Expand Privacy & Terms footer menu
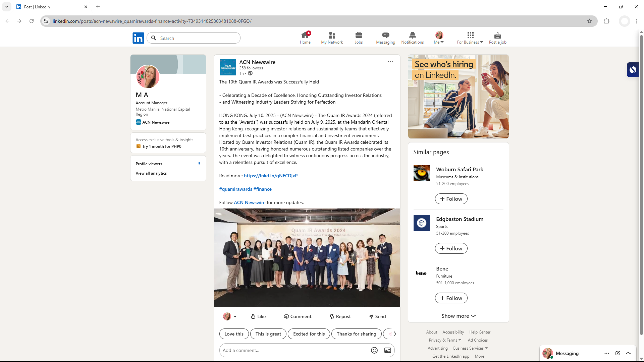Viewport: 644px width, 362px height. 445,340
